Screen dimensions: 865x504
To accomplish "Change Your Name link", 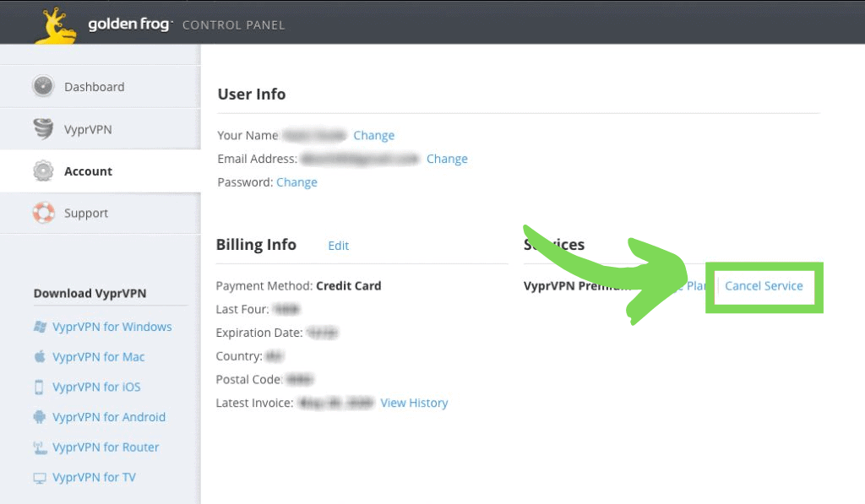I will point(374,136).
